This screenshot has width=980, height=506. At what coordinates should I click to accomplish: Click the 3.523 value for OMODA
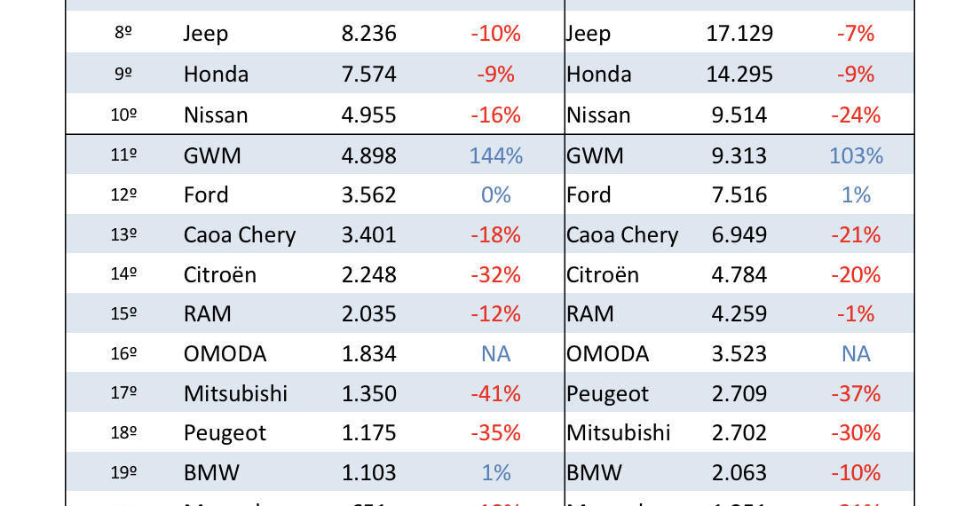point(739,354)
